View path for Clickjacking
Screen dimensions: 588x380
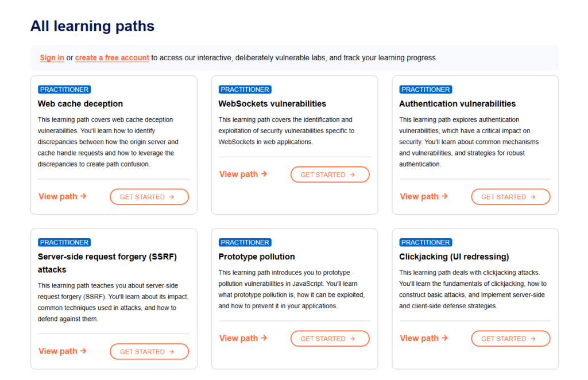click(x=424, y=338)
